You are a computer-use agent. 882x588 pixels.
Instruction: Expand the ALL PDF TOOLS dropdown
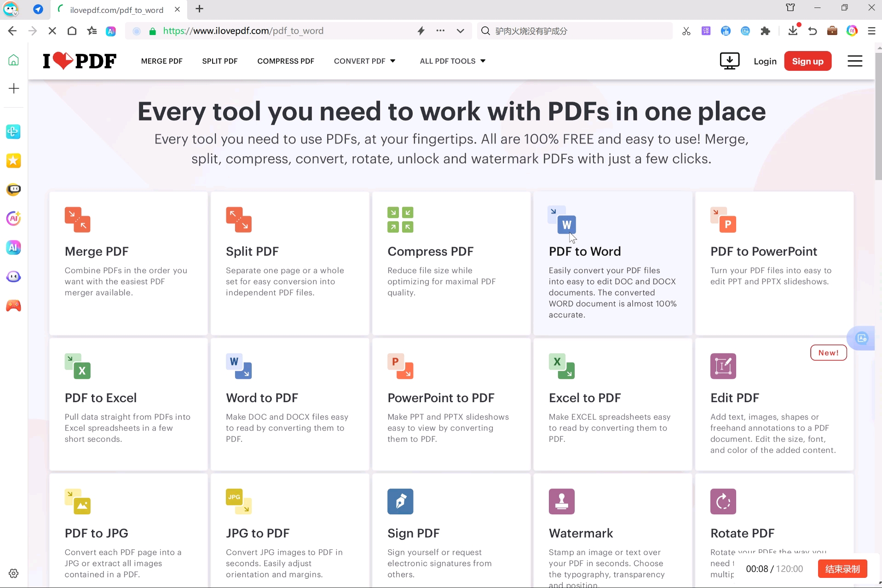[453, 61]
